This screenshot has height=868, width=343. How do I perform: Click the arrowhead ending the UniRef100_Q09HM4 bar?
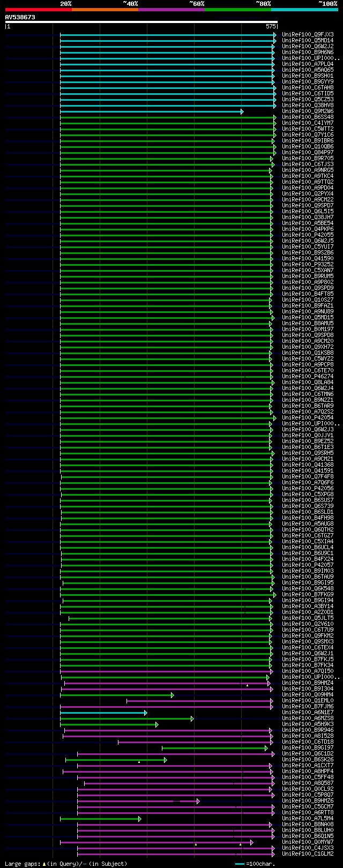pos(172,695)
